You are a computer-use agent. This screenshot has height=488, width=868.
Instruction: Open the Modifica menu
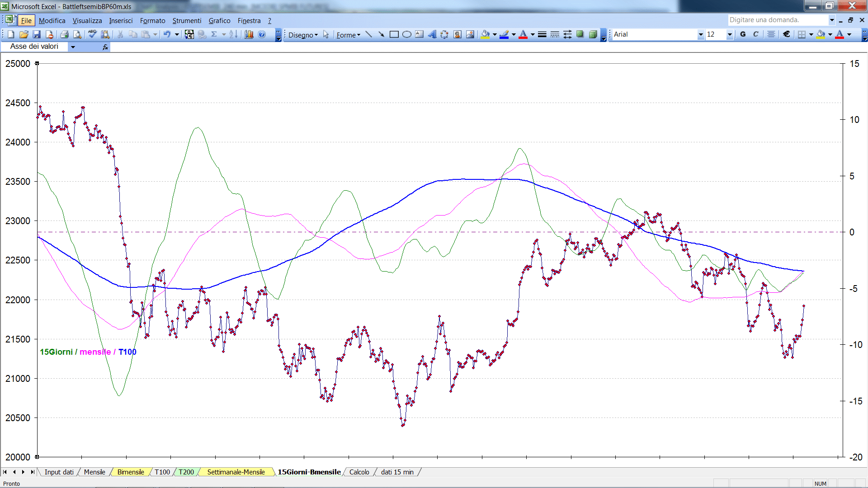click(52, 20)
